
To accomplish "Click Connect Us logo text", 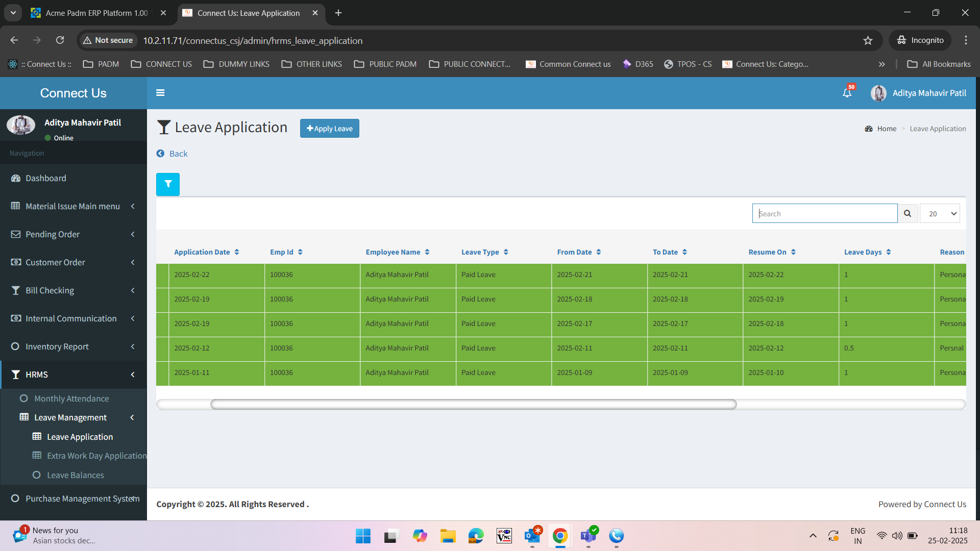I will (73, 93).
